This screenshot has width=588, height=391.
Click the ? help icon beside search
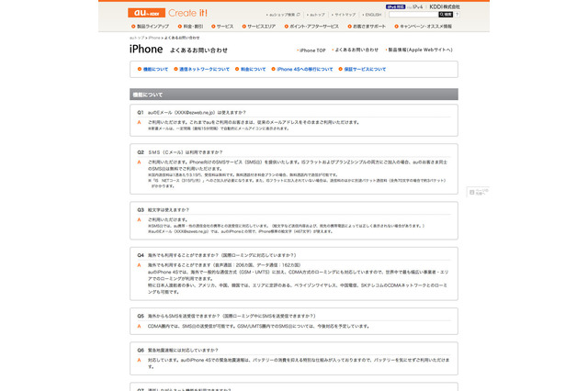pos(458,15)
